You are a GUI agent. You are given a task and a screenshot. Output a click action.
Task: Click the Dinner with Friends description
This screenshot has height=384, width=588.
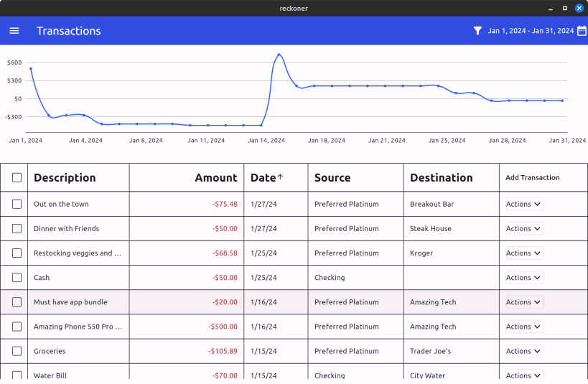(66, 228)
